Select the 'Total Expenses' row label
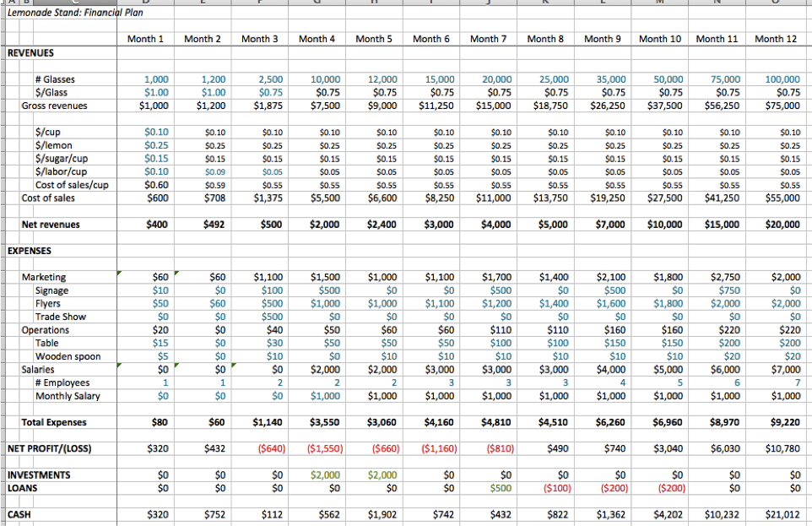Image resolution: width=812 pixels, height=526 pixels. click(x=54, y=422)
